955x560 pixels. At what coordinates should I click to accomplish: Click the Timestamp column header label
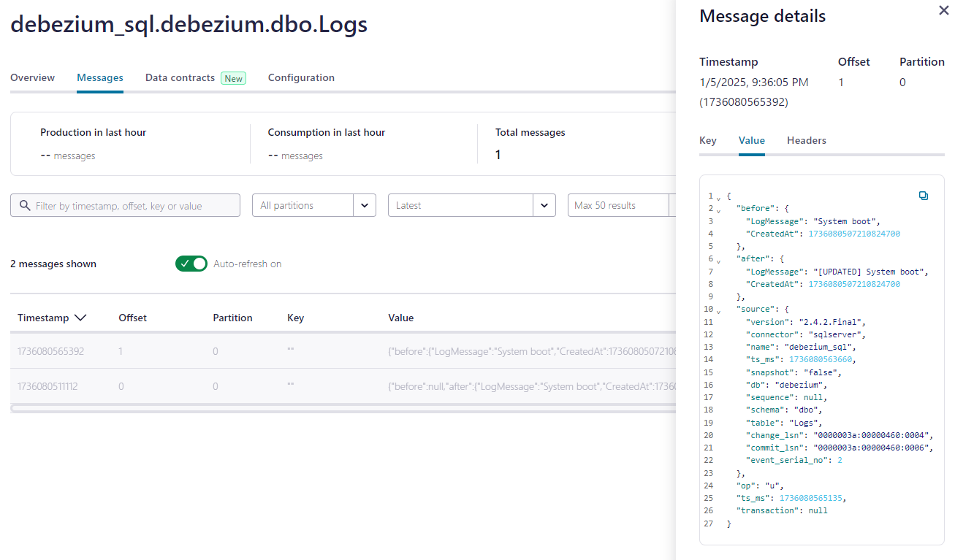(43, 318)
